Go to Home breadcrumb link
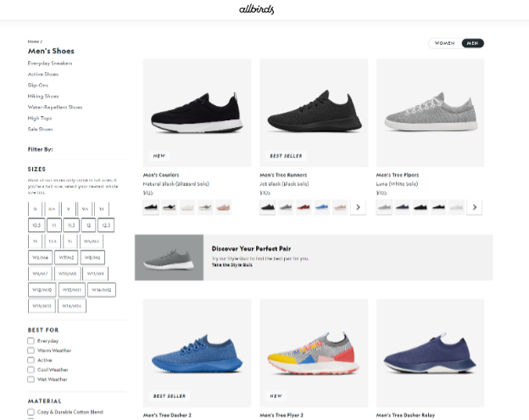The width and height of the screenshot is (529, 420). click(32, 41)
